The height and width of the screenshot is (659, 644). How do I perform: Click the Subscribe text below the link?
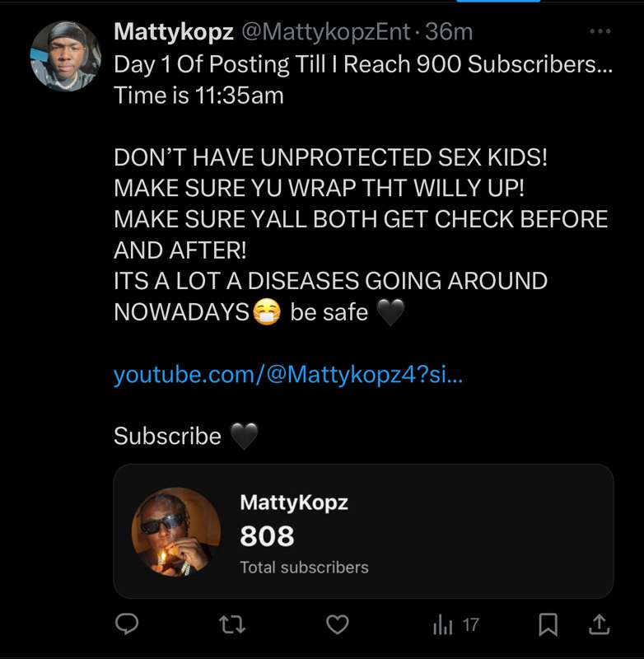[x=167, y=436]
